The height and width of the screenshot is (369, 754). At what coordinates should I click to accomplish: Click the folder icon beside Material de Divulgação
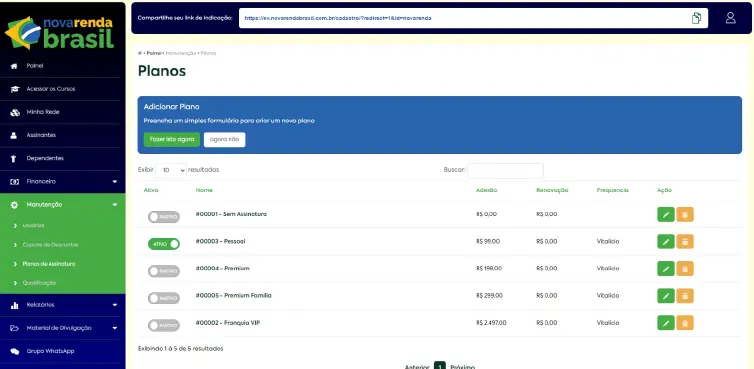[x=14, y=328]
